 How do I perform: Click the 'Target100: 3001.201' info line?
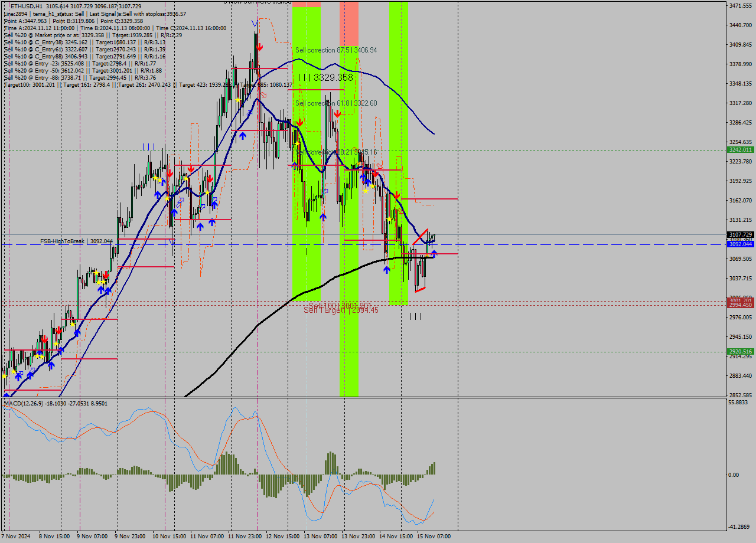click(148, 84)
